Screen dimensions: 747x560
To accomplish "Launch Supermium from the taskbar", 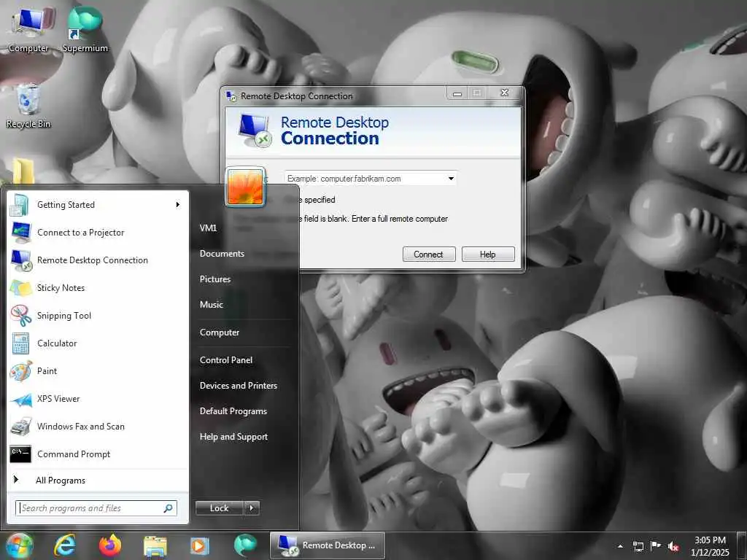I will tap(245, 545).
